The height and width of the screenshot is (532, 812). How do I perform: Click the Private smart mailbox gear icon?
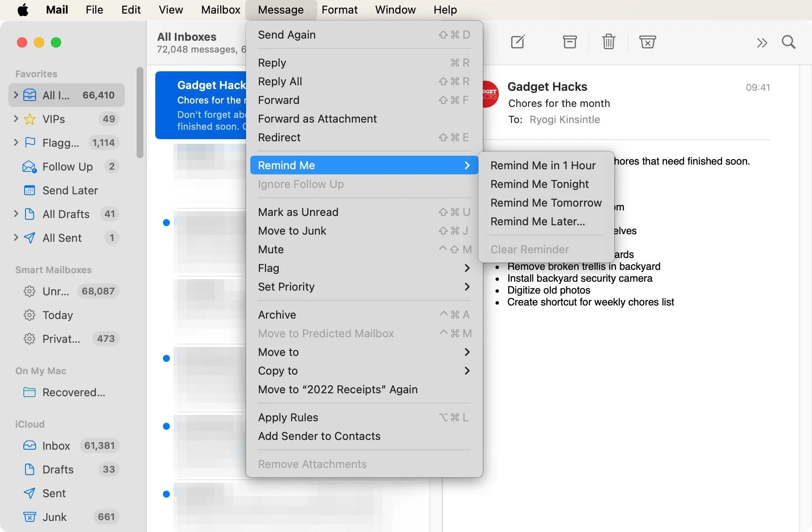(x=29, y=339)
